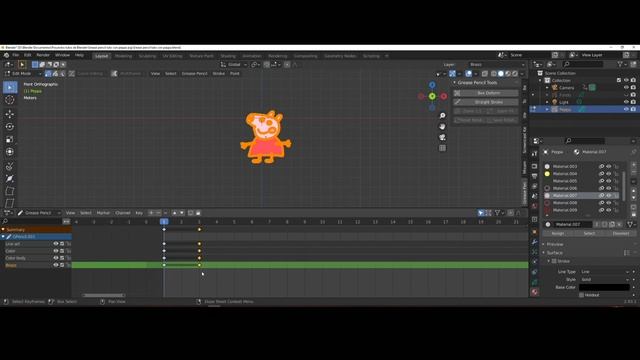
Task: Open the File menu
Action: point(16,55)
